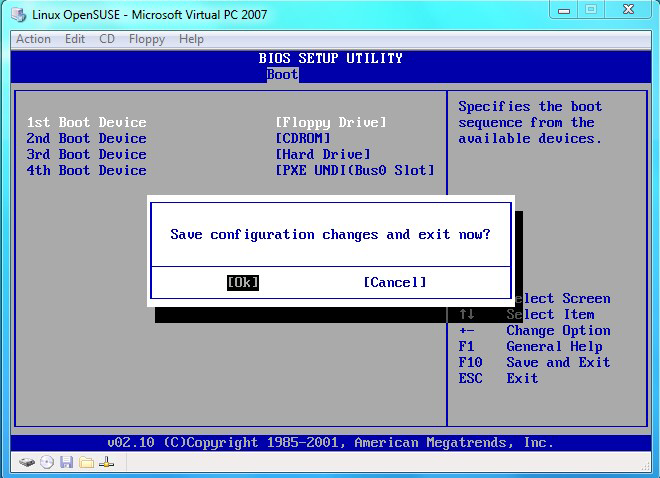Open the Help menu
Image resolution: width=660 pixels, height=478 pixels.
point(191,39)
